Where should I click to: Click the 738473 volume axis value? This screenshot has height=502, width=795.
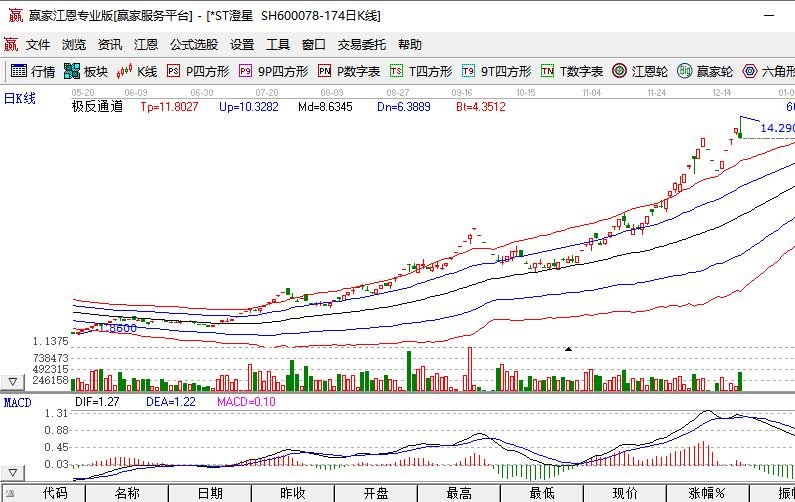(50, 358)
